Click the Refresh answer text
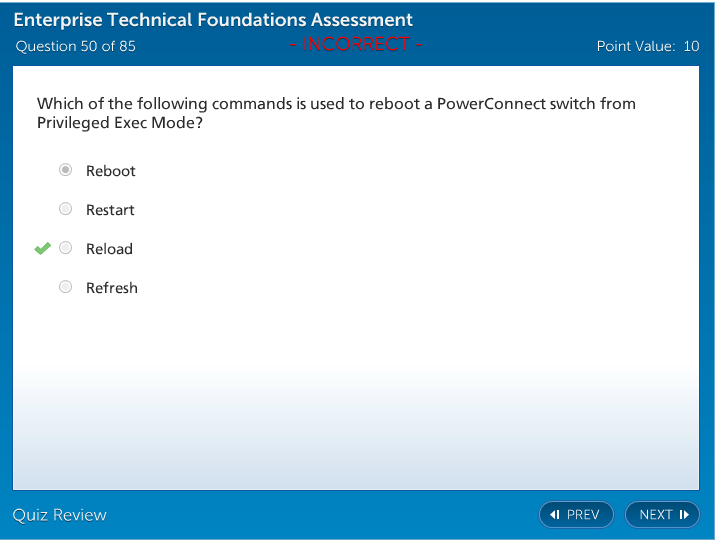Viewport: 715px width, 540px height. click(112, 288)
